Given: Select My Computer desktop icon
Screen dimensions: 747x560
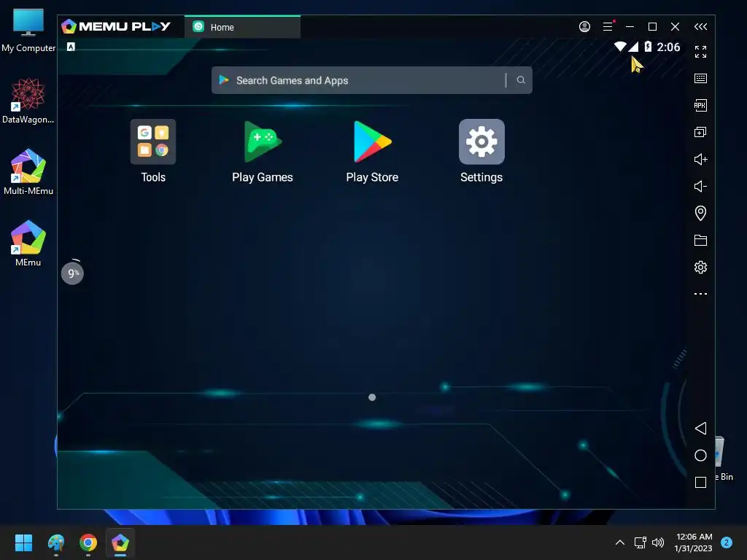Looking at the screenshot, I should click(28, 31).
